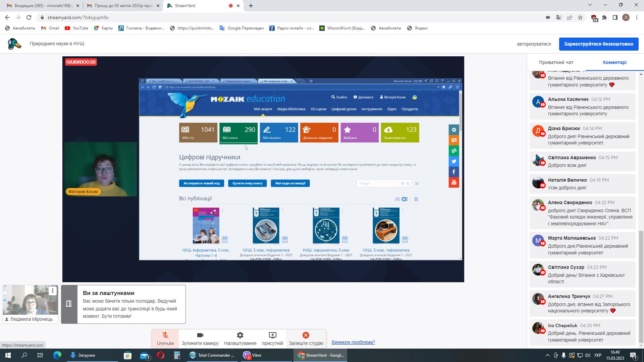Go back in browser history
The image size is (644, 362).
(x=7, y=17)
